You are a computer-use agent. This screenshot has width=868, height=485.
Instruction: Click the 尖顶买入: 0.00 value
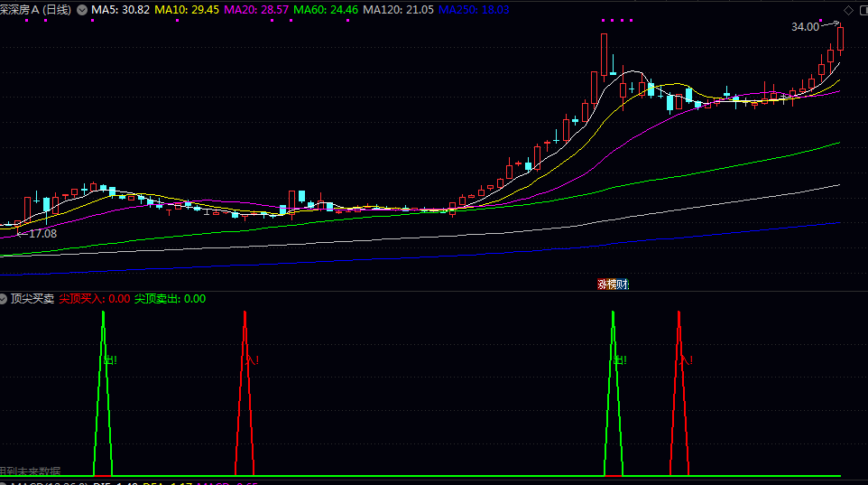pos(95,299)
